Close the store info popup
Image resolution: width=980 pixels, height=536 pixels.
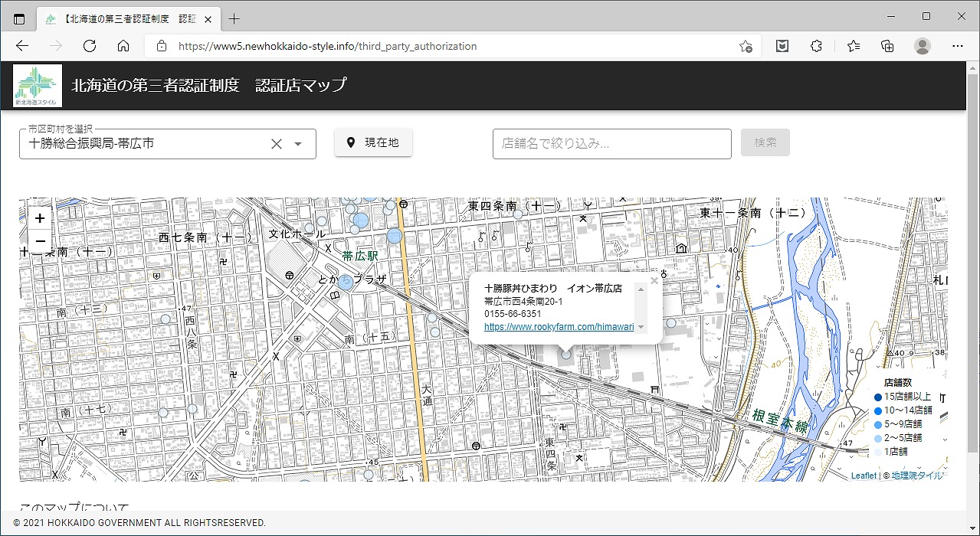(x=654, y=281)
